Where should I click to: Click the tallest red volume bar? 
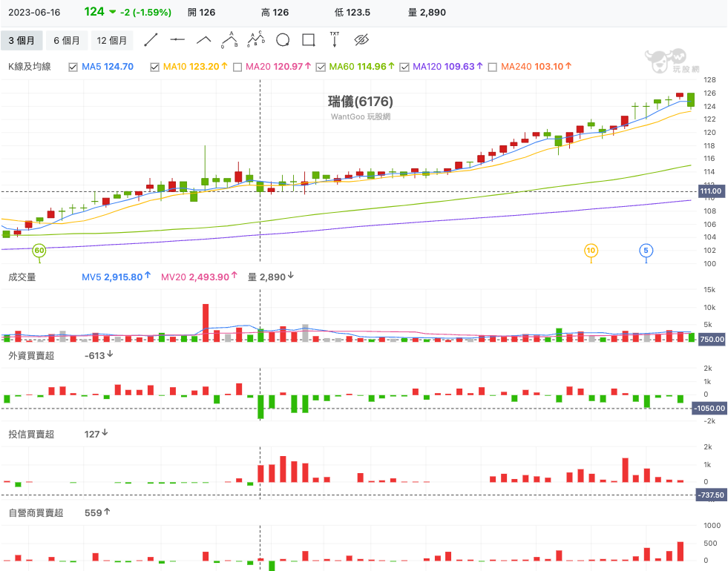tap(206, 323)
